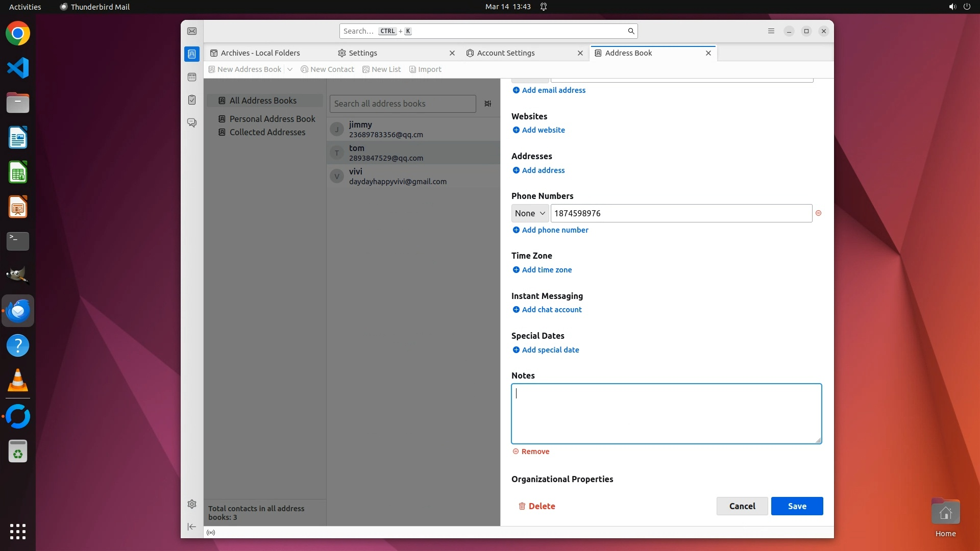Click the Save button
The image size is (980, 551).
[x=797, y=506]
